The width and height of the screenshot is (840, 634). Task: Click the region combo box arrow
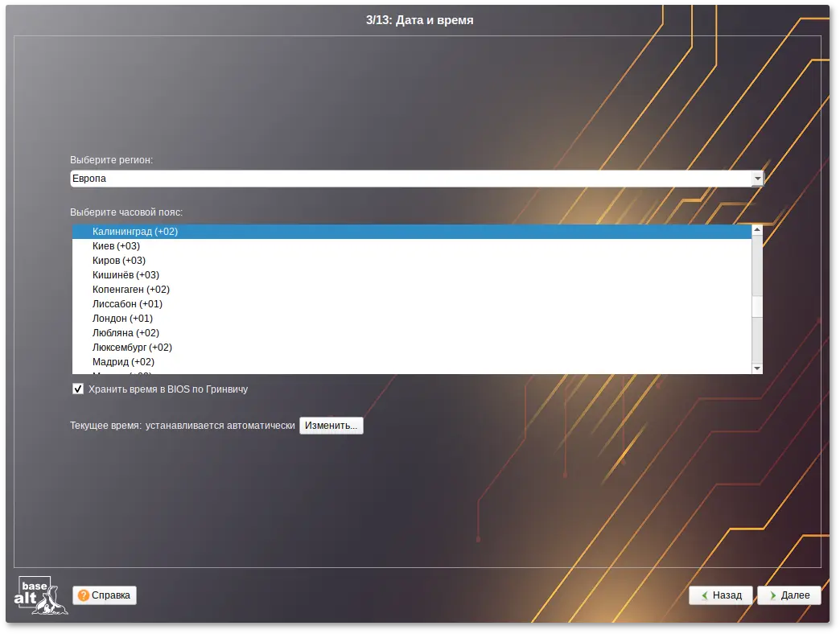point(756,179)
